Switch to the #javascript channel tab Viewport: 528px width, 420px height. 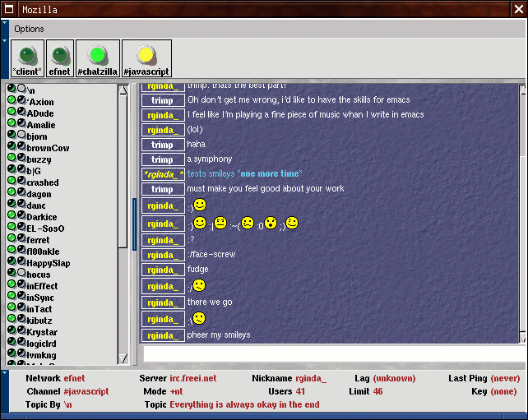(x=146, y=58)
